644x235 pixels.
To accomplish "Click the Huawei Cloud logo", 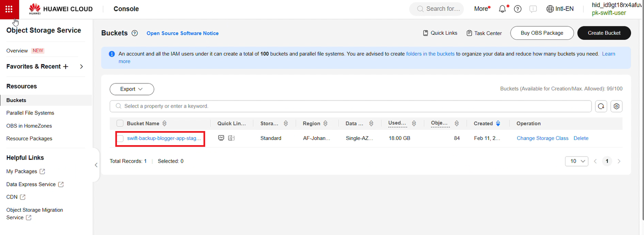I will pyautogui.click(x=61, y=9).
